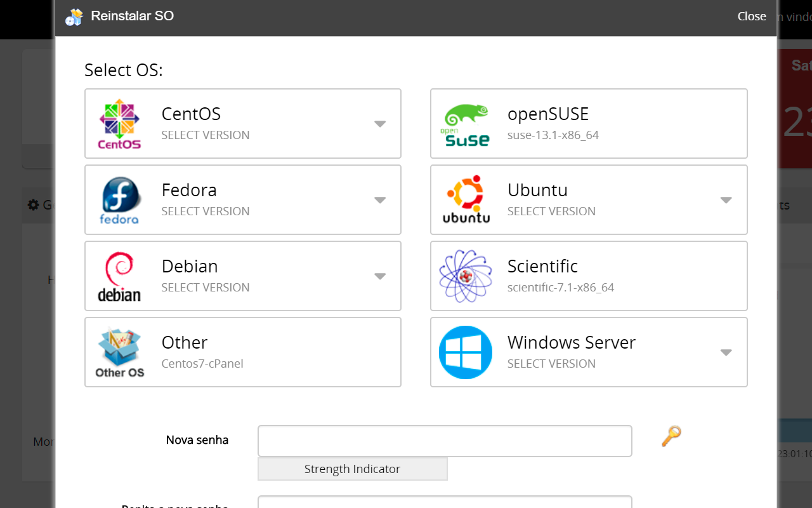Screen dimensions: 812x508
Task: Click the Strength Indicator bar
Action: 352,469
